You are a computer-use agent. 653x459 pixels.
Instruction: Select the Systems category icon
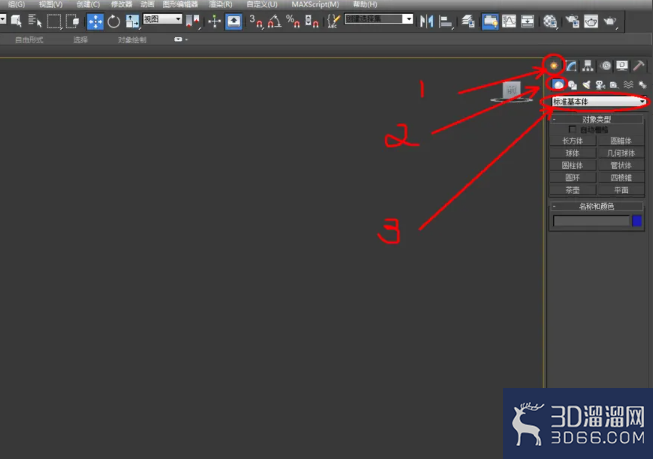pos(642,85)
